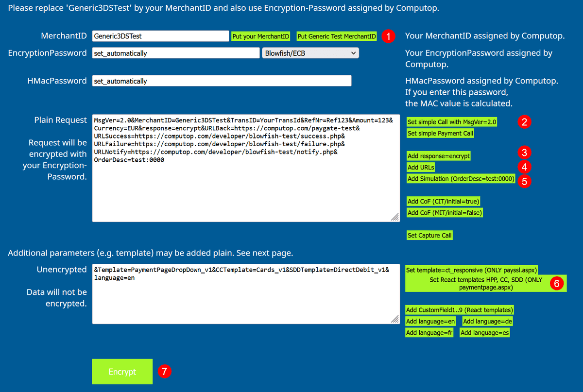Add language=de parameter
The image size is (583, 392).
coord(487,322)
